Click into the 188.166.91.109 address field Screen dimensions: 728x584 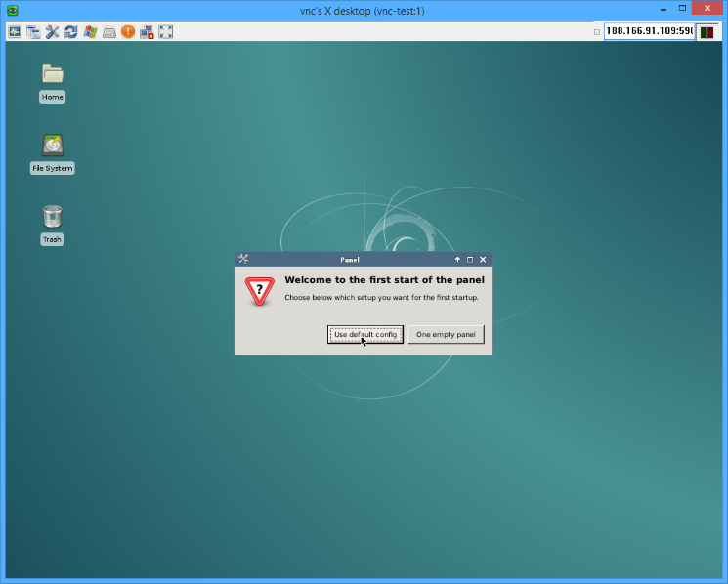(648, 31)
